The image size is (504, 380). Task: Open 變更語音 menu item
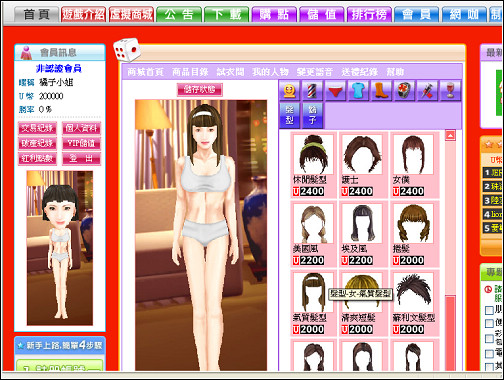tap(315, 72)
